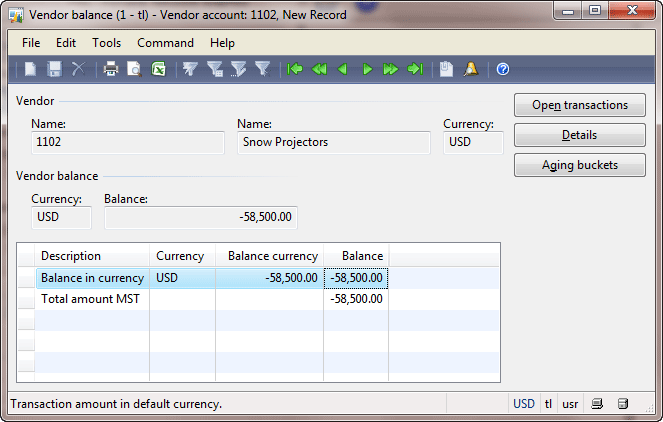Go to first record arrow
663x422 pixels.
coord(295,69)
